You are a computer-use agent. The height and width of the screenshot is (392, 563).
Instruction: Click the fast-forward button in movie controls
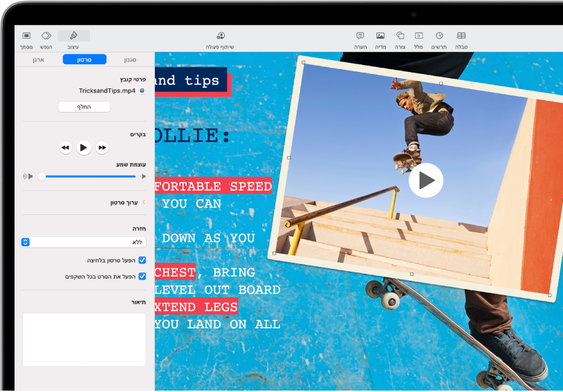point(102,147)
